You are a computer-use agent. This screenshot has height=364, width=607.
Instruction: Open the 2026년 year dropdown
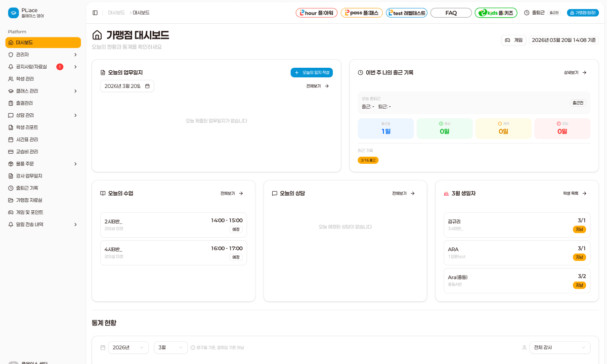(128, 347)
